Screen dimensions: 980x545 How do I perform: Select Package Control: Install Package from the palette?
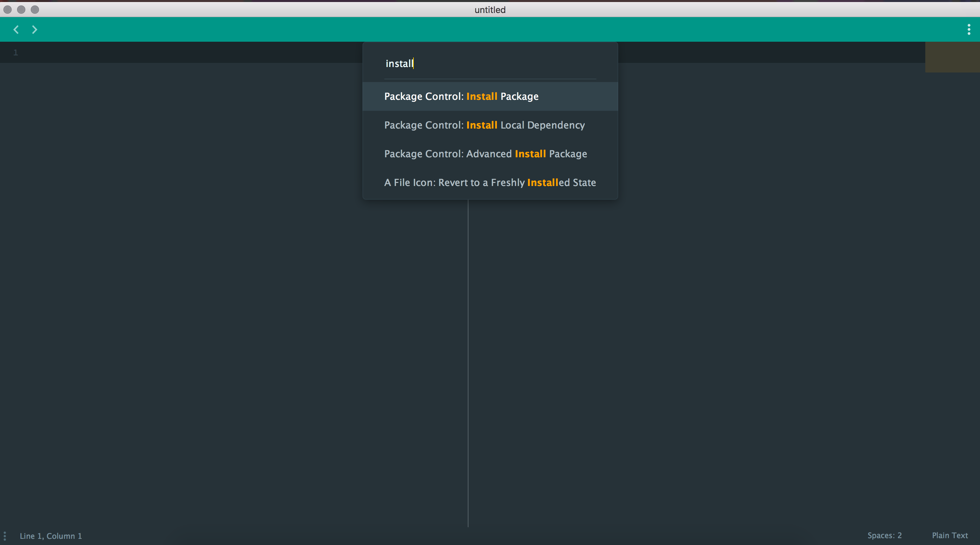(461, 96)
